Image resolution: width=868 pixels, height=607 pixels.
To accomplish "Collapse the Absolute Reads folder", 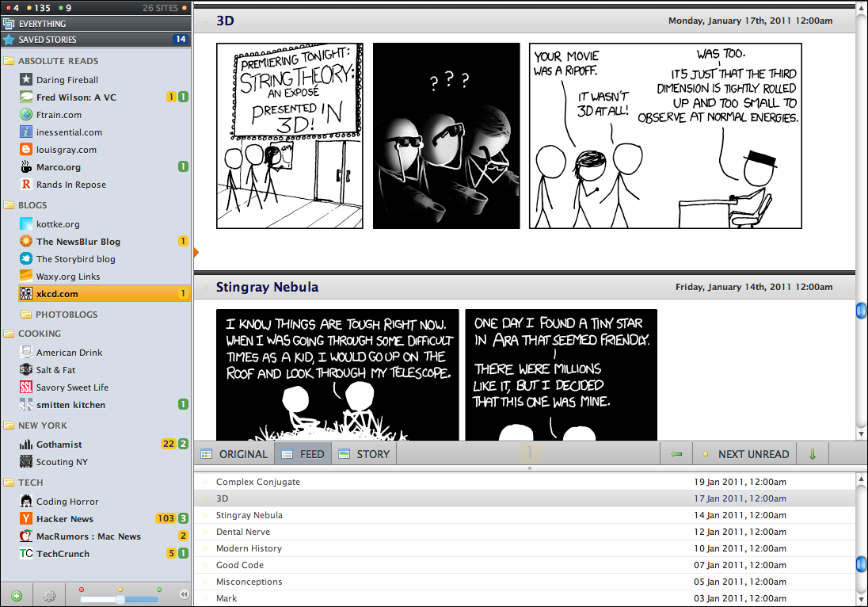I will click(x=9, y=61).
